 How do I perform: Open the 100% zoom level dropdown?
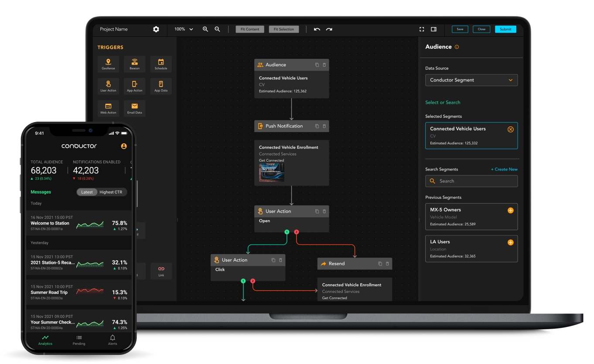pos(184,29)
